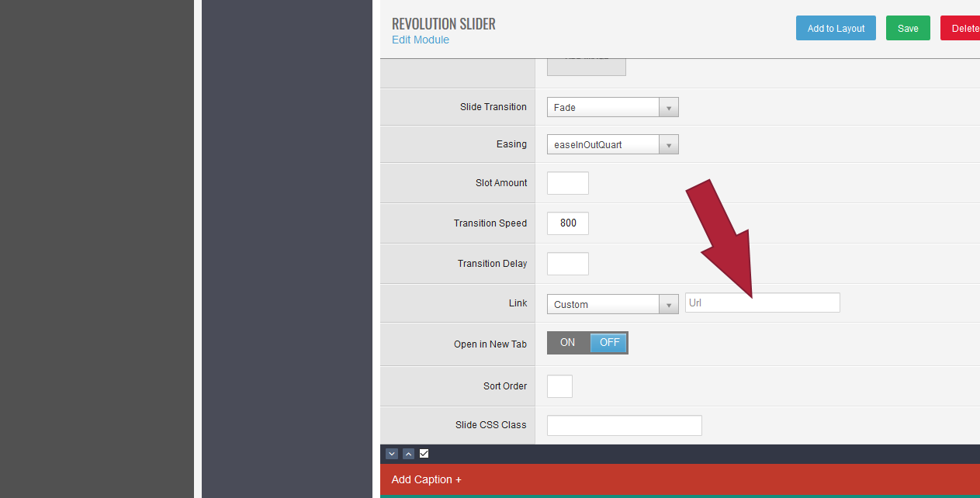Image resolution: width=980 pixels, height=498 pixels.
Task: Click the Slide CSS Class label
Action: (491, 425)
